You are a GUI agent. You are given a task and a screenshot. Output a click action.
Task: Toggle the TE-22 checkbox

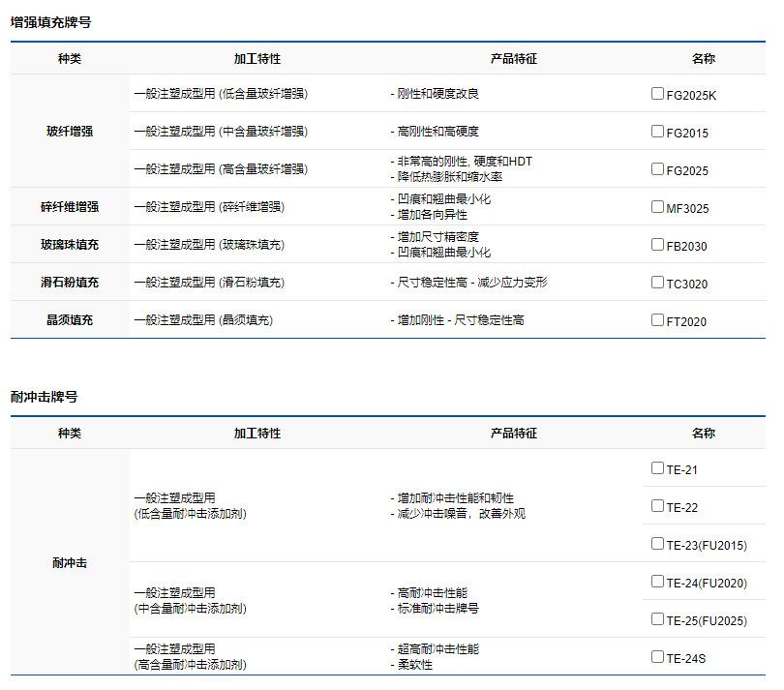658,506
